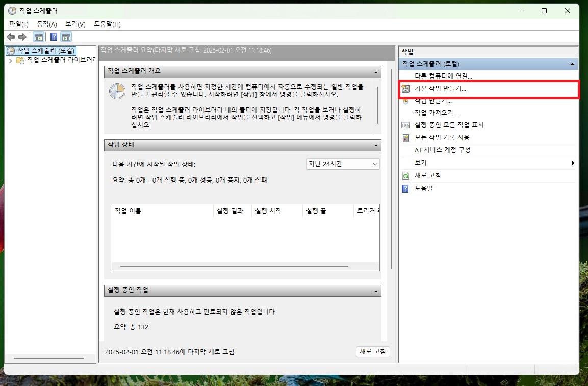Click the Help question mark toolbar icon
This screenshot has height=386, width=588.
click(53, 36)
